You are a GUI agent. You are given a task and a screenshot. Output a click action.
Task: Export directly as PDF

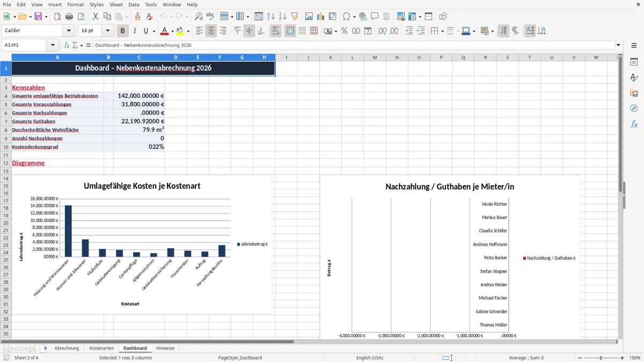pyautogui.click(x=57, y=17)
